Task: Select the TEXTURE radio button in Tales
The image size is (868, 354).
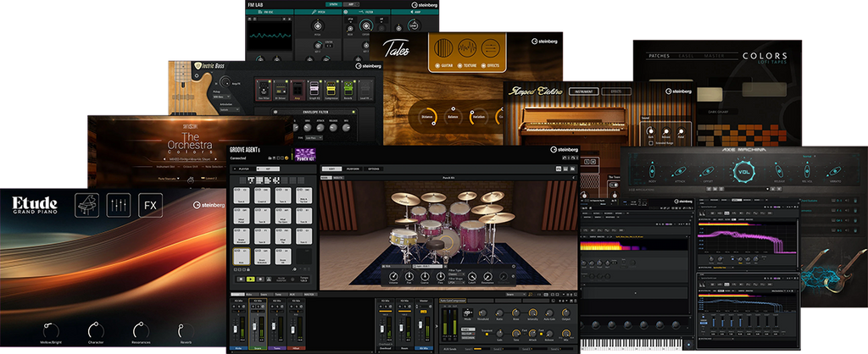Action: coord(461,66)
